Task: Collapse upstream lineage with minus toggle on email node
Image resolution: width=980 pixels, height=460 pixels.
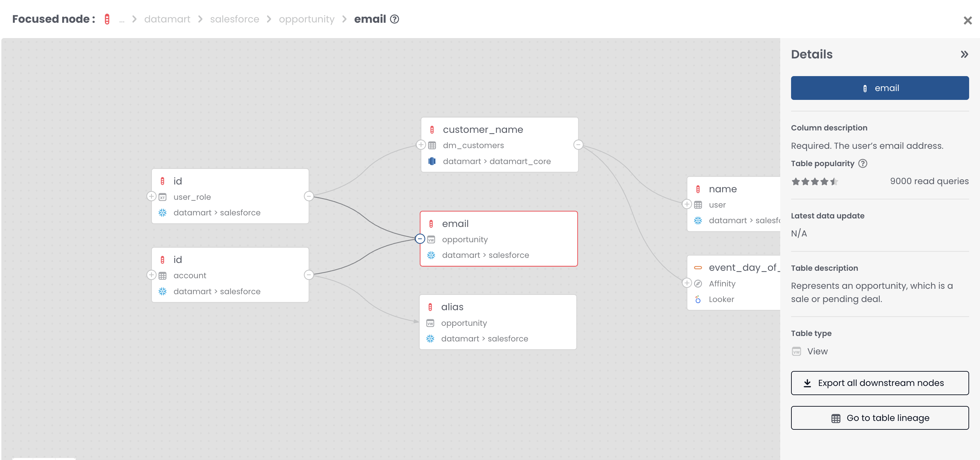Action: pos(420,239)
